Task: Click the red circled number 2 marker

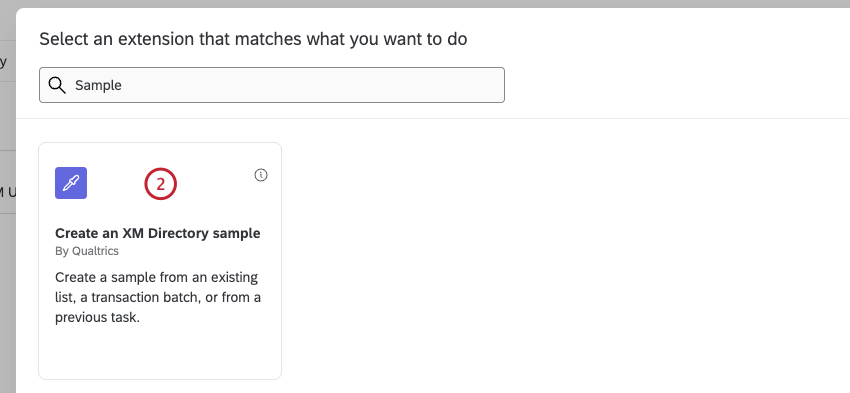Action: [x=160, y=184]
